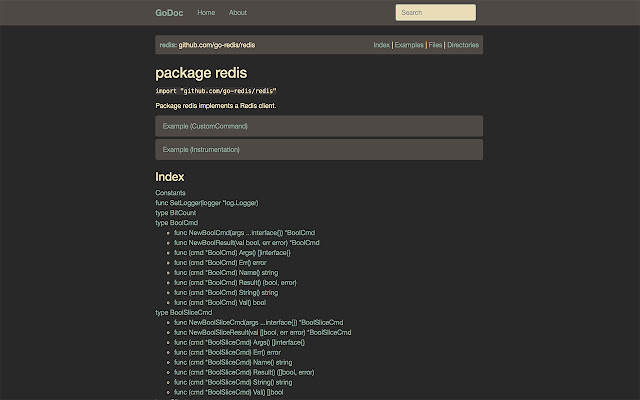
Task: Open func NewBoolSliceCmd index entry
Action: [x=258, y=322]
